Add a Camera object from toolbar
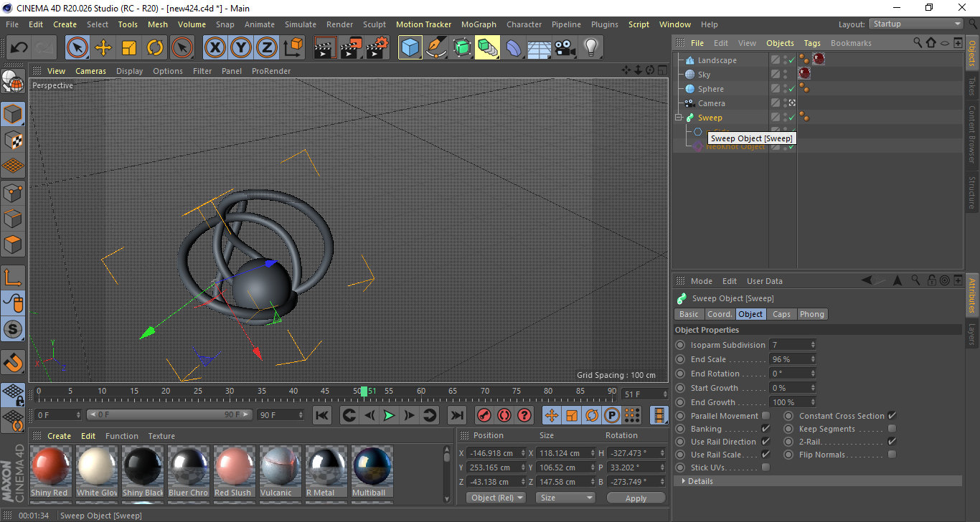The width and height of the screenshot is (980, 522). tap(565, 48)
